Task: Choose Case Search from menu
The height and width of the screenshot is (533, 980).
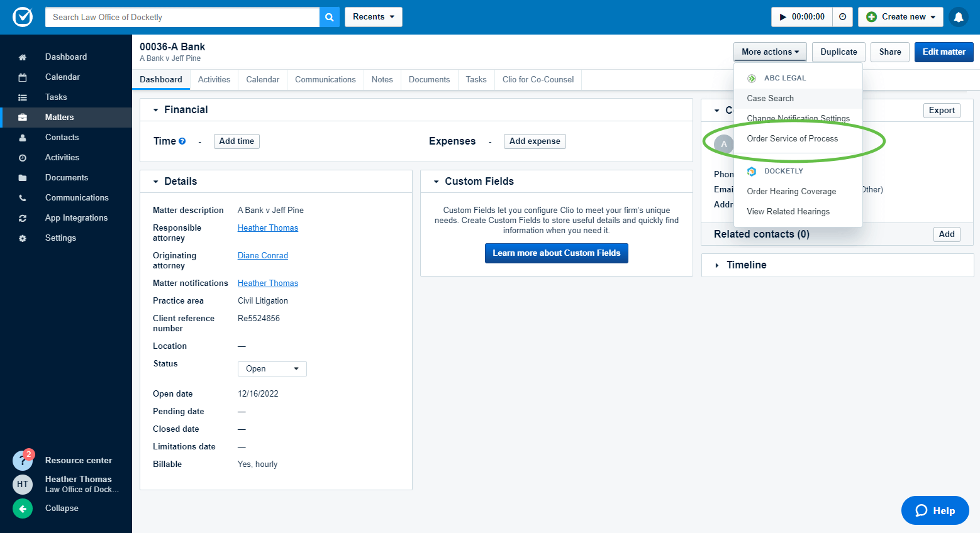Action: [x=798, y=99]
